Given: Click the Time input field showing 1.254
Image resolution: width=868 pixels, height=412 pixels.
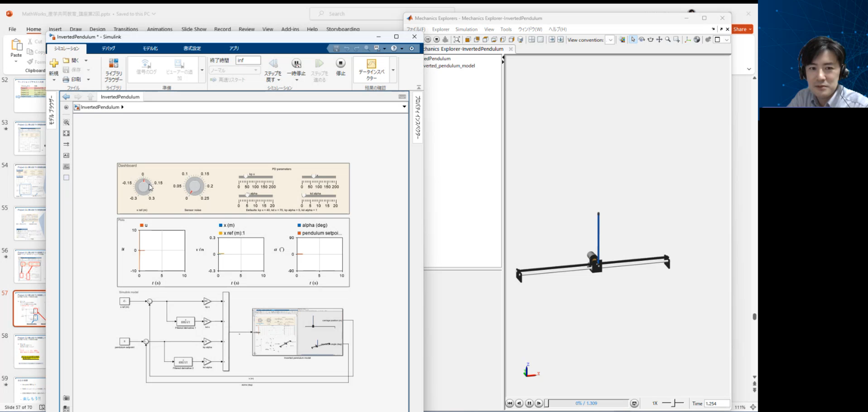Looking at the screenshot, I should click(717, 403).
